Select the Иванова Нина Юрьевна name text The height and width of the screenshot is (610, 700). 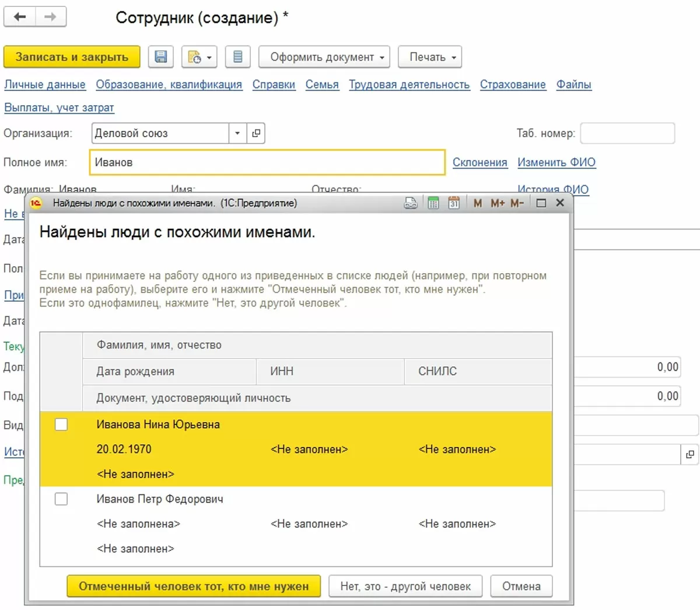coord(158,424)
